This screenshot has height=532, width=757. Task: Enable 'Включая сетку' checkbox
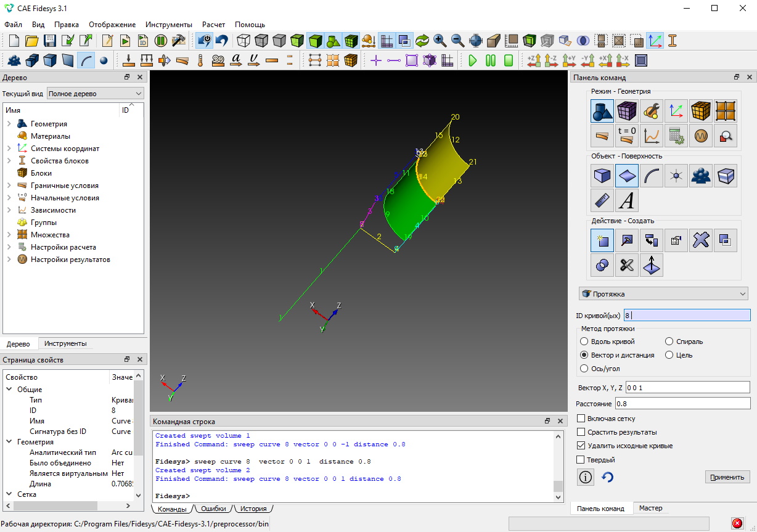coord(581,419)
